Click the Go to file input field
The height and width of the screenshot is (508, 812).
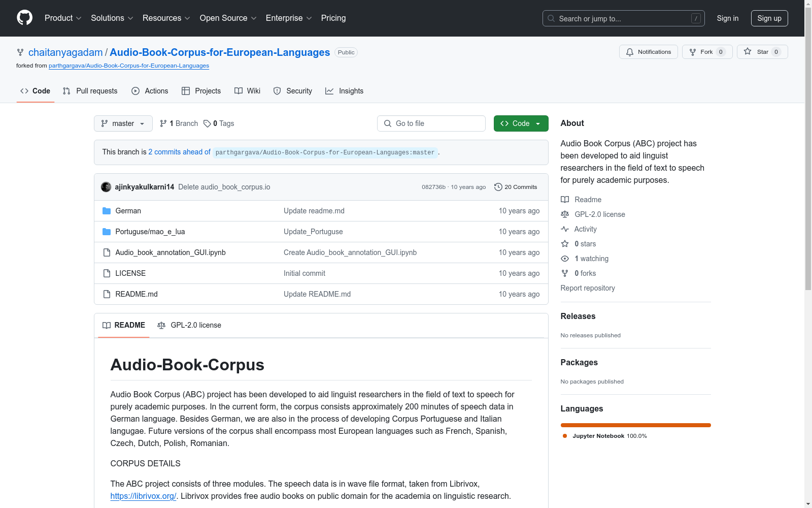tap(431, 123)
